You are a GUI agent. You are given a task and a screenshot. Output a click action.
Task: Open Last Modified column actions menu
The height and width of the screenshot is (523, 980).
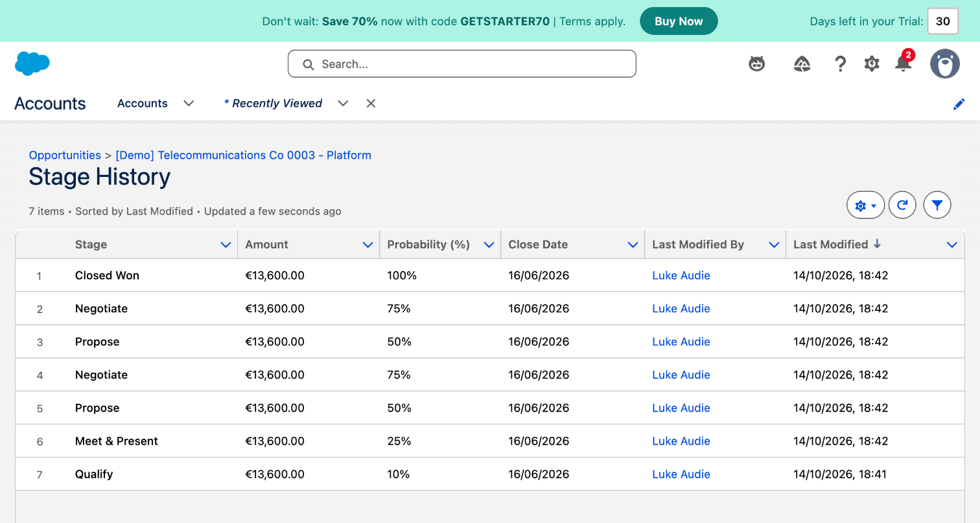(952, 245)
